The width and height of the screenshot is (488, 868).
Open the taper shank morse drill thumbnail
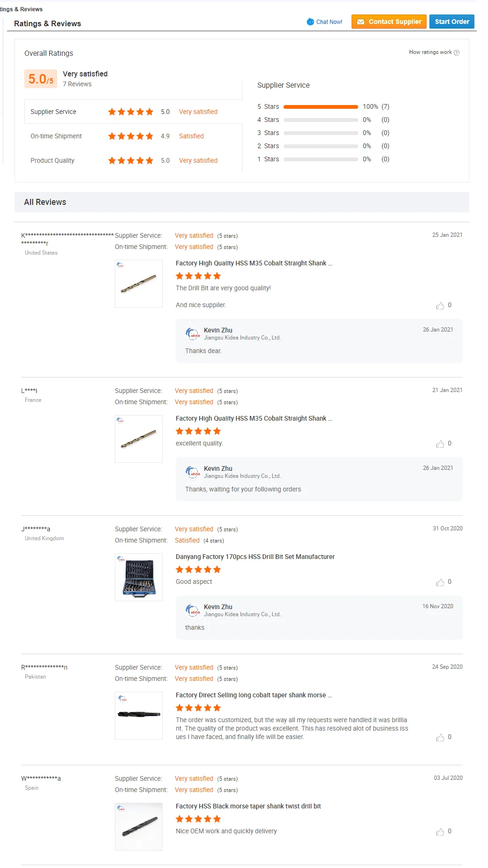click(139, 716)
